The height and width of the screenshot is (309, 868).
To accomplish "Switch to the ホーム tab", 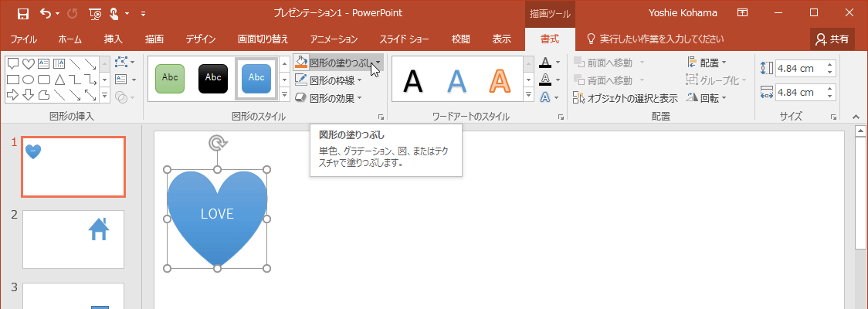I will point(70,39).
